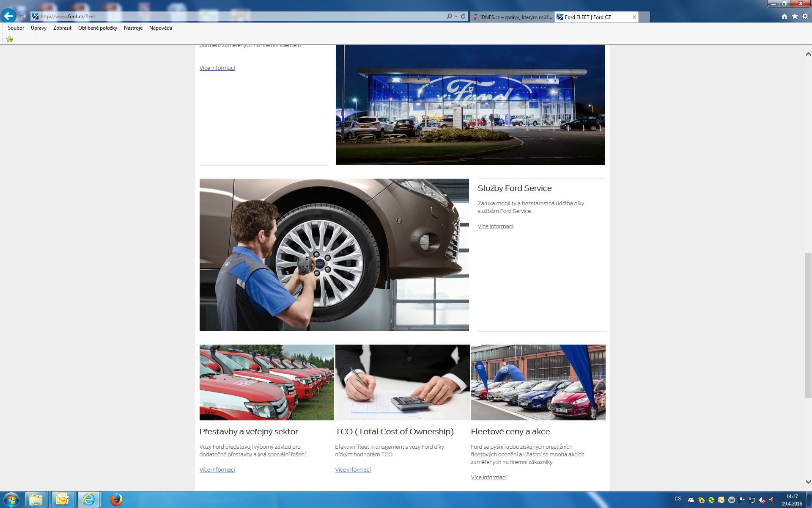
Task: Click the Show desktop strip at taskbar end
Action: (809, 500)
